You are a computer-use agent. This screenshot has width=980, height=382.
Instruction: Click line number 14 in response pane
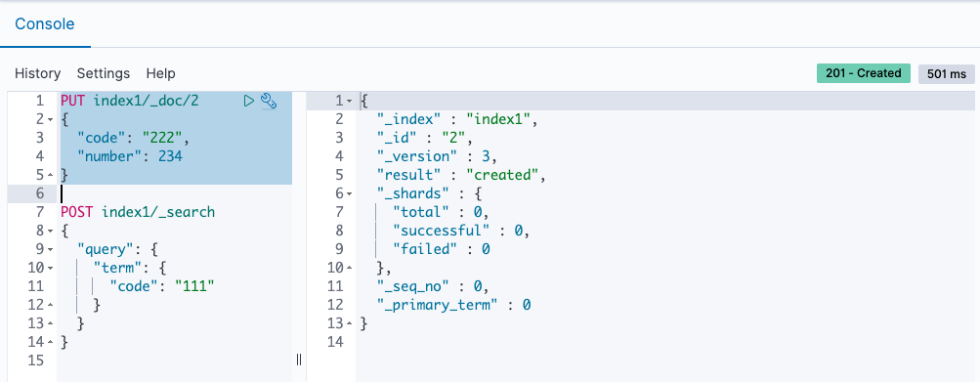(335, 343)
